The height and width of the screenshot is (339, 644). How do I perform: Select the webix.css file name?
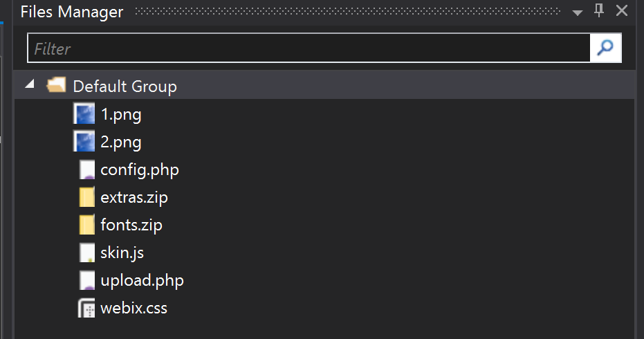tap(134, 308)
